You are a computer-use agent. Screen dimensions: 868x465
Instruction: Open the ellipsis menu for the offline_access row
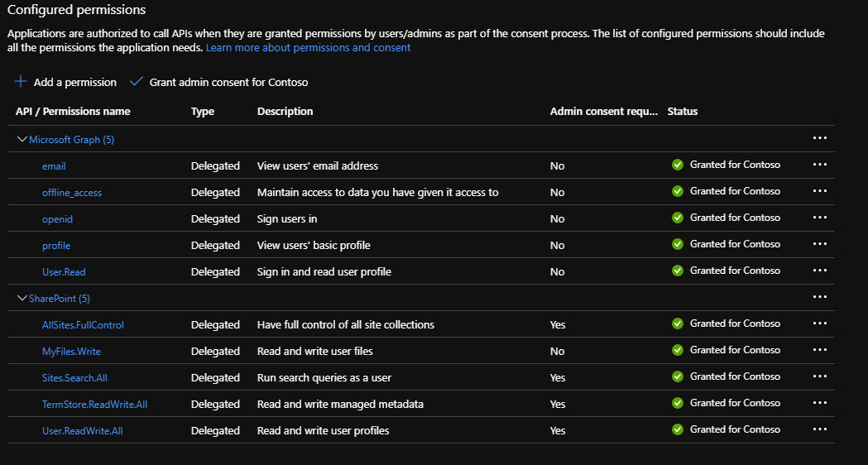pos(819,191)
